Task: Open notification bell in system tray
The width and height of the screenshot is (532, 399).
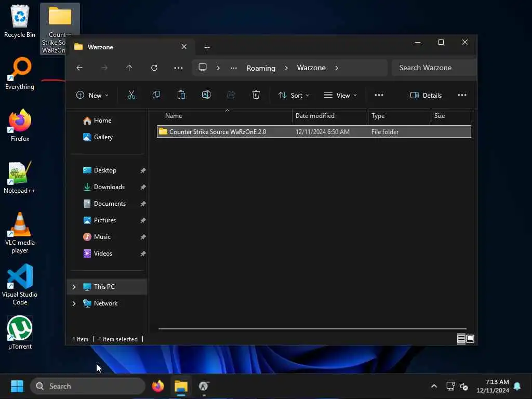Action: tap(517, 386)
